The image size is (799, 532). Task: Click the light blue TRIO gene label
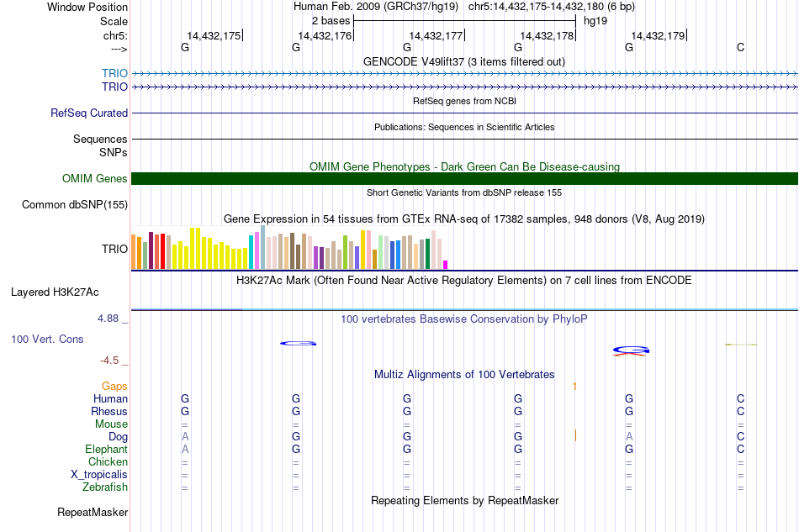[114, 73]
